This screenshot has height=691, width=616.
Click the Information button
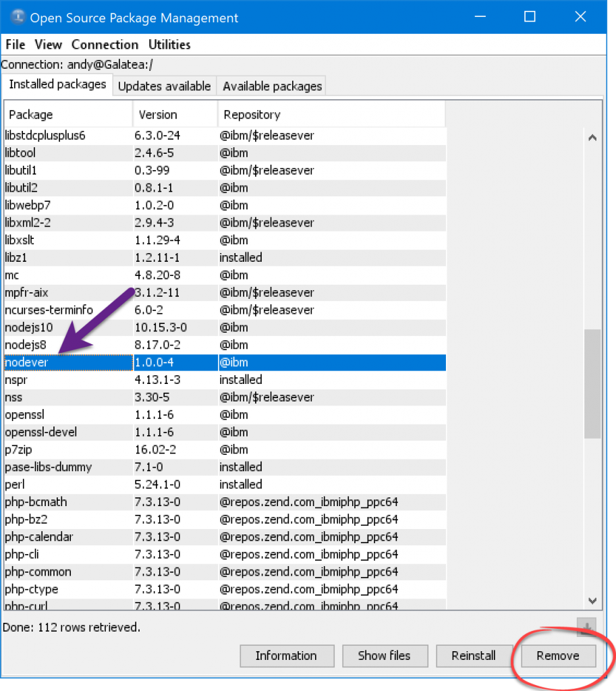[286, 655]
